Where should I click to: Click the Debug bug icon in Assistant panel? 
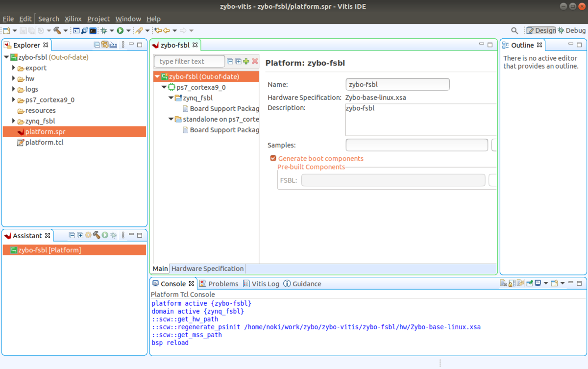[113, 235]
